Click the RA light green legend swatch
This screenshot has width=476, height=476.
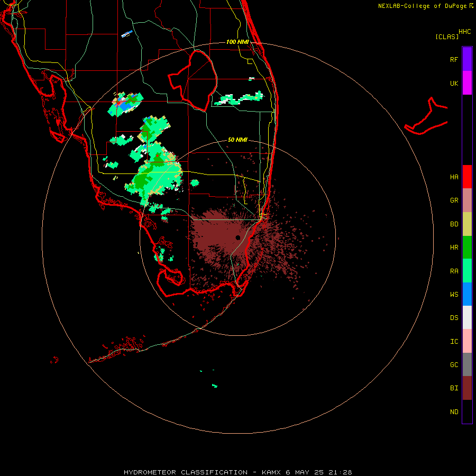[467, 271]
